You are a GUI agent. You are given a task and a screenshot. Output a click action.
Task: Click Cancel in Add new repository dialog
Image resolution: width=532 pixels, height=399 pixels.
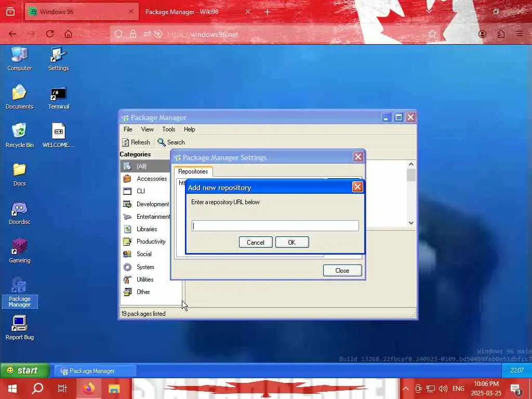point(256,242)
